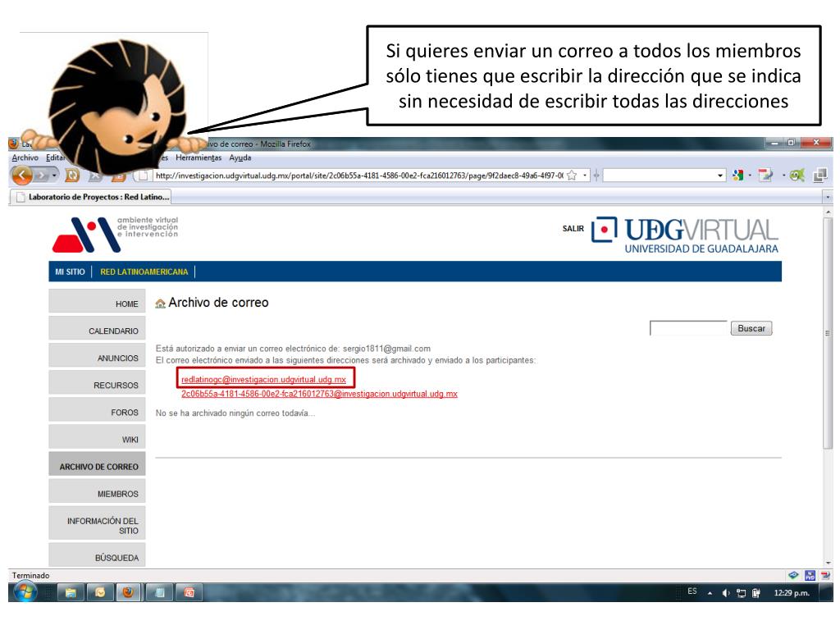840x630 pixels.
Task: Open ANUNCIOS in the sidebar
Action: [97, 356]
